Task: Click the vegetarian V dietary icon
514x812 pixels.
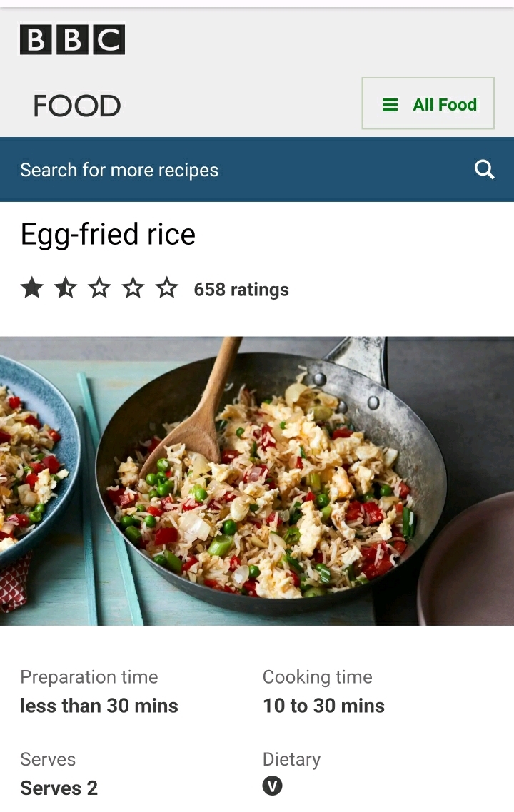Action: 273,786
